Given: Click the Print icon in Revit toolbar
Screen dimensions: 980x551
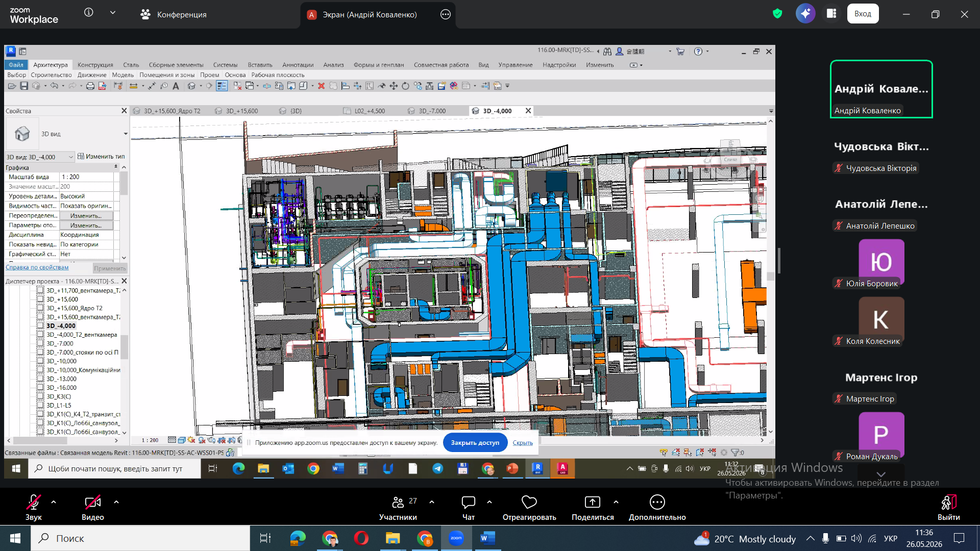Looking at the screenshot, I should coord(90,86).
